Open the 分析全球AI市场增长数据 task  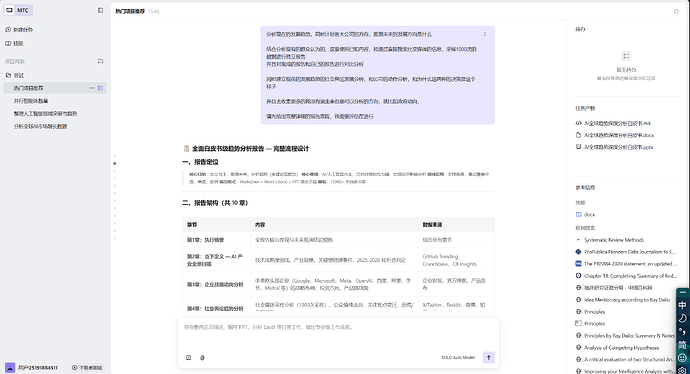click(x=40, y=126)
